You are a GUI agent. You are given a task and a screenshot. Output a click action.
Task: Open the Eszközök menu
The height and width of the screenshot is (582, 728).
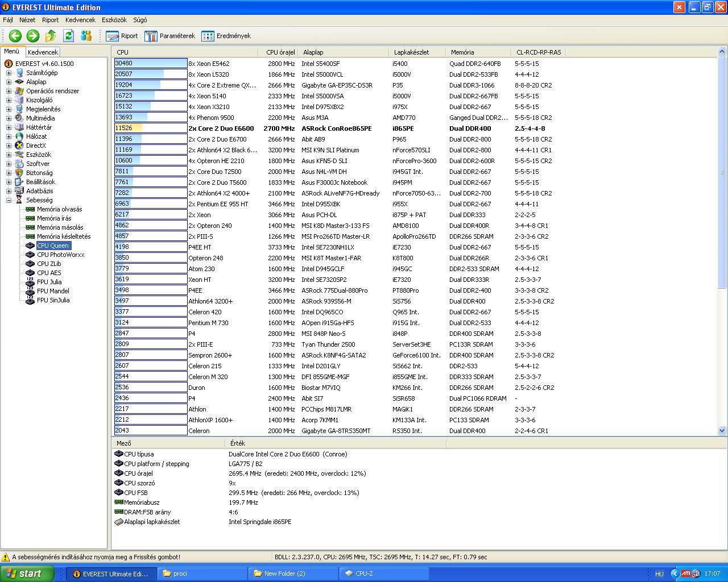coord(114,20)
